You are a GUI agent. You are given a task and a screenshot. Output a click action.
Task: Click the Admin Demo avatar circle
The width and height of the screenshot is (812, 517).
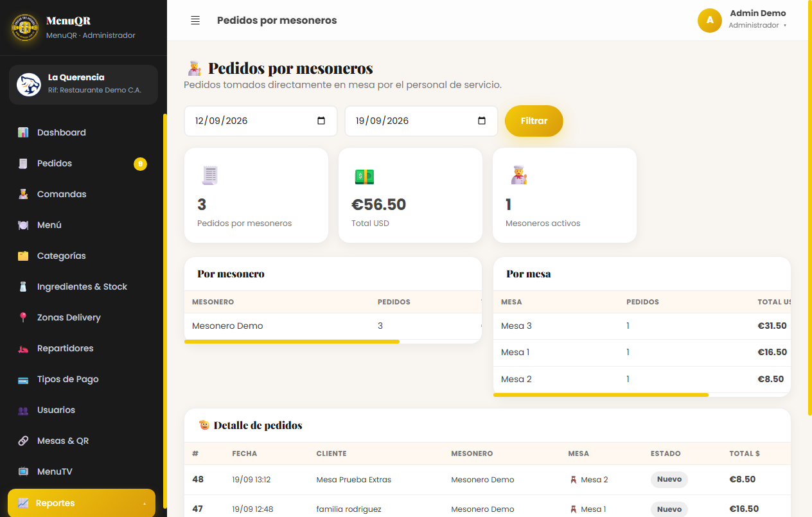coord(710,20)
